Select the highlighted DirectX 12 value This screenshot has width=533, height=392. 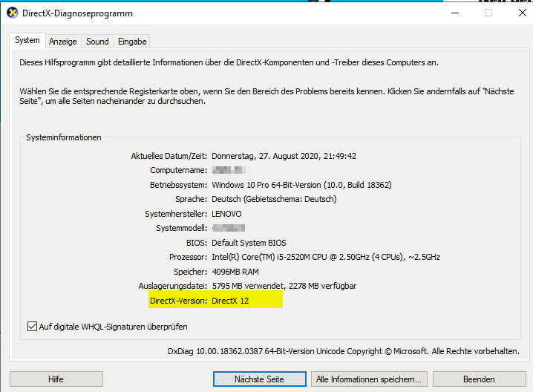tap(230, 301)
